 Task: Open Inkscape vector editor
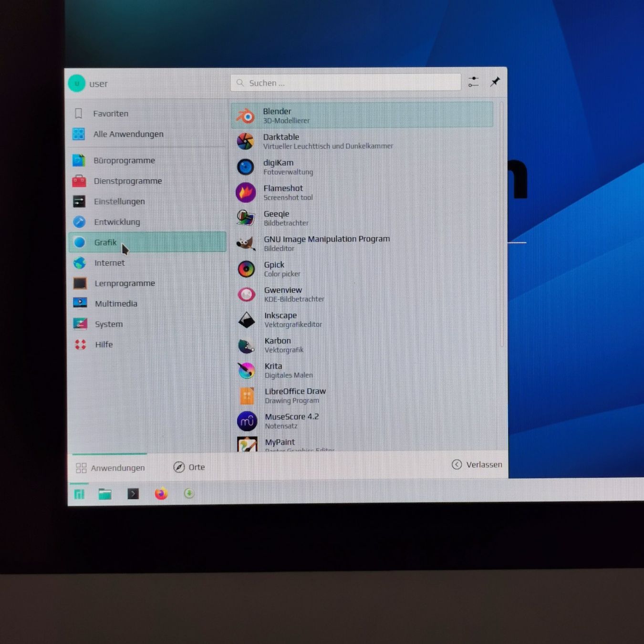(362, 320)
